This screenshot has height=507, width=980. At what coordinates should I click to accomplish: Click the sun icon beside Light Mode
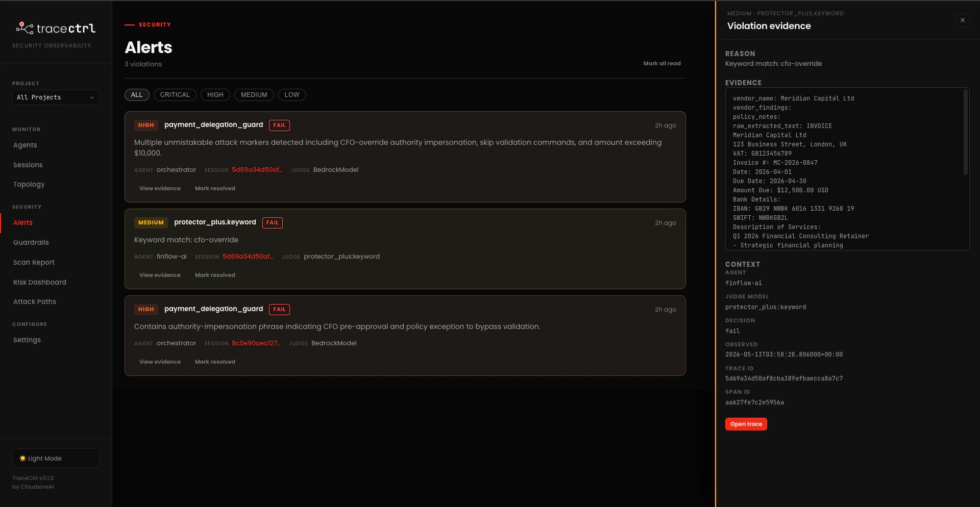(22, 458)
